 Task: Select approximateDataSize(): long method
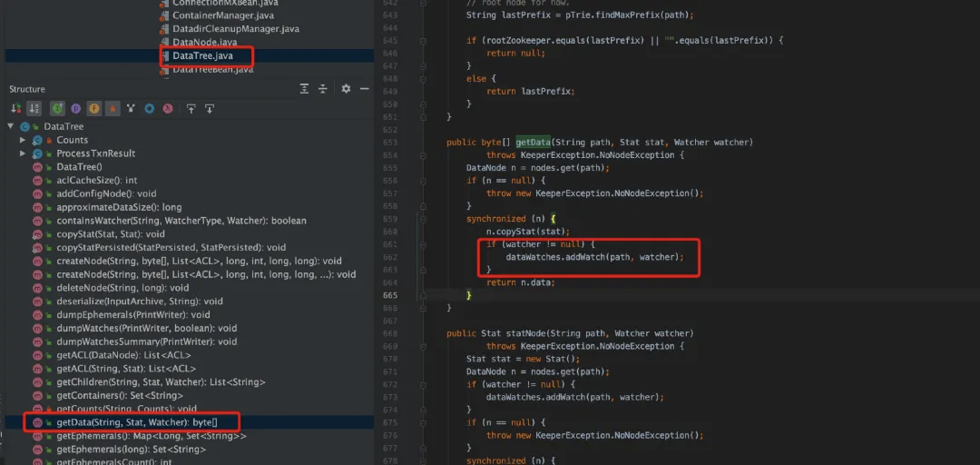(120, 207)
